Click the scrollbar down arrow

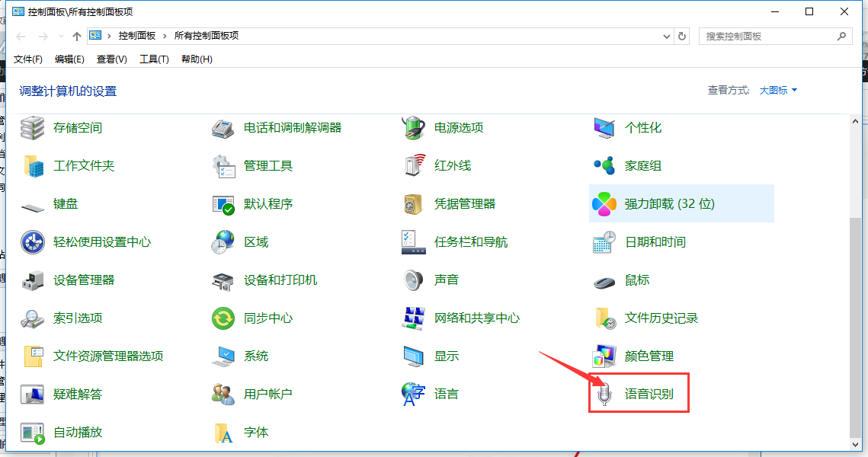(x=855, y=444)
